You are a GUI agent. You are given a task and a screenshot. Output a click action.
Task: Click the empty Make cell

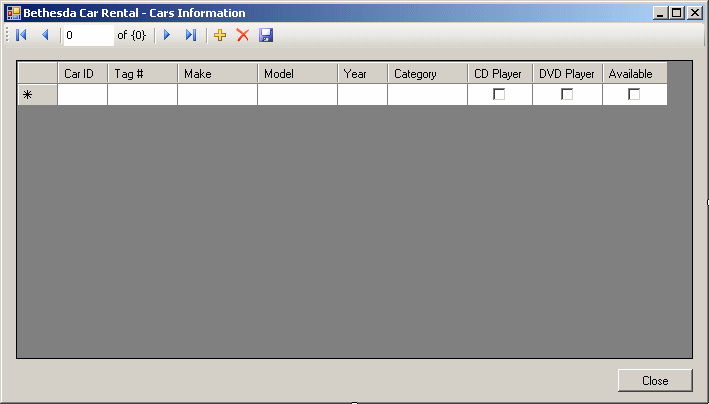coord(217,95)
